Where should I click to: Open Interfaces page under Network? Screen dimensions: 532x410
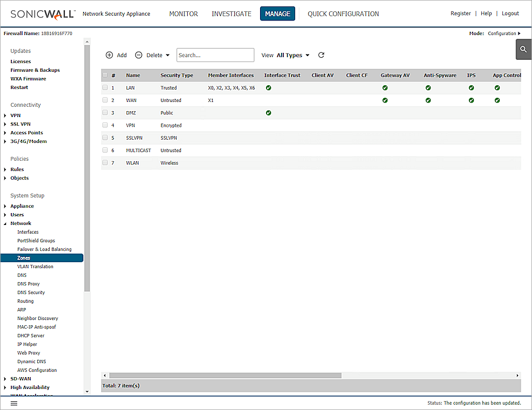28,232
